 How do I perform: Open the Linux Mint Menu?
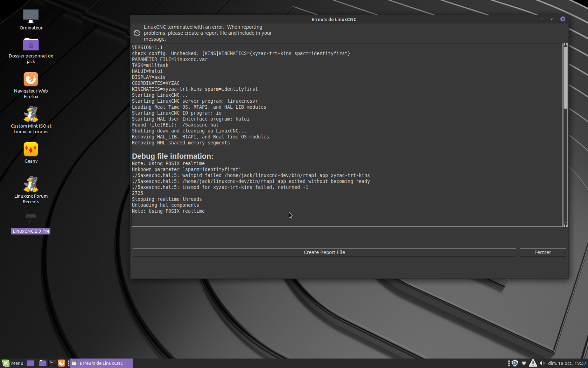pyautogui.click(x=13, y=363)
